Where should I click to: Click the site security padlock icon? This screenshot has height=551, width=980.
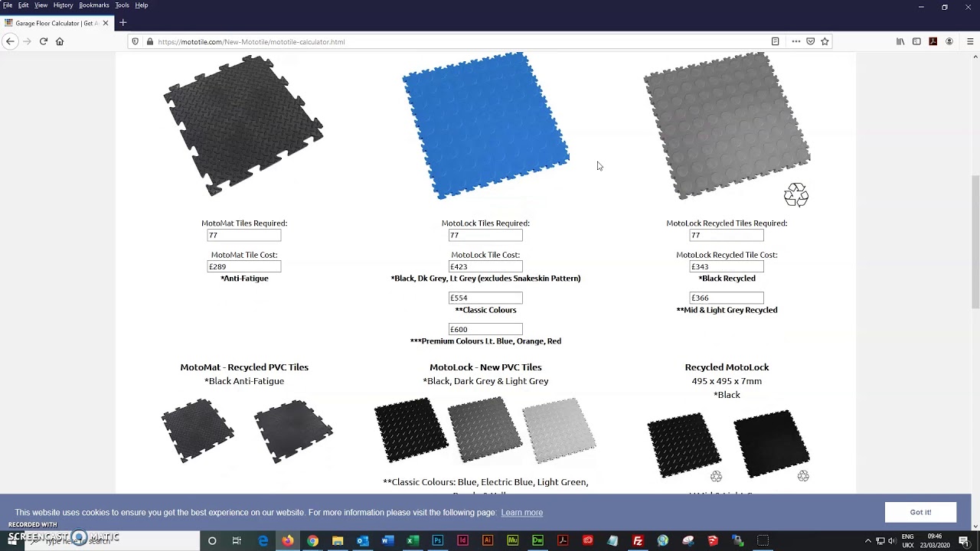click(150, 41)
